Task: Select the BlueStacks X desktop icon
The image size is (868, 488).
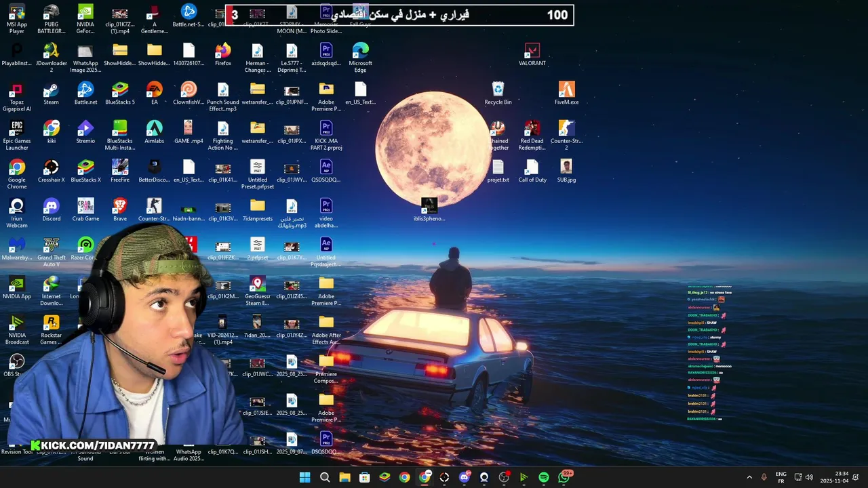Action: tap(85, 171)
